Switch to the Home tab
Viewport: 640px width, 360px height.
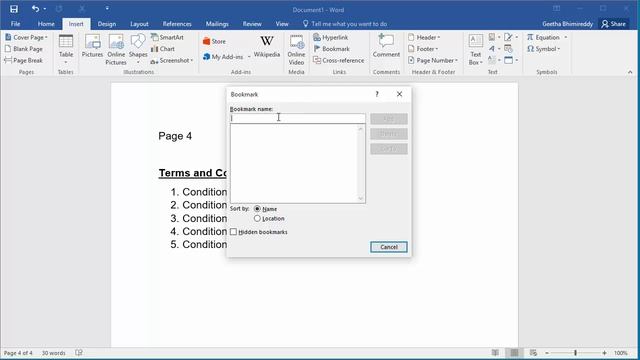click(46, 24)
